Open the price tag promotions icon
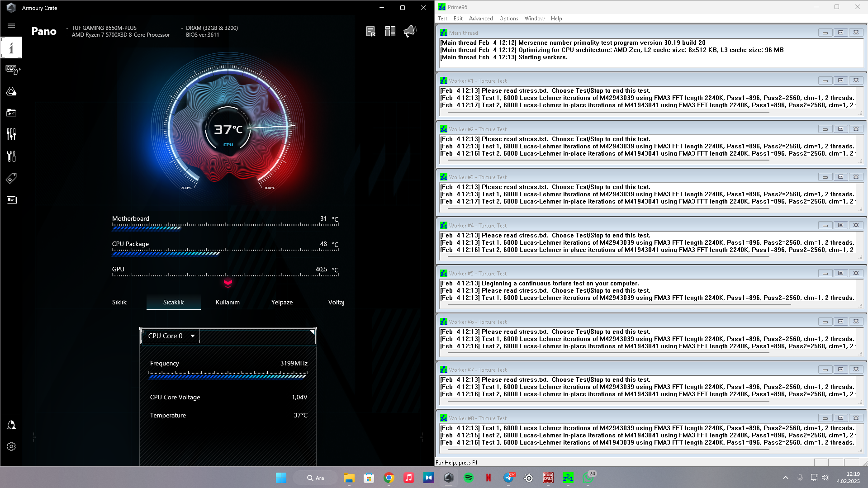 11,178
